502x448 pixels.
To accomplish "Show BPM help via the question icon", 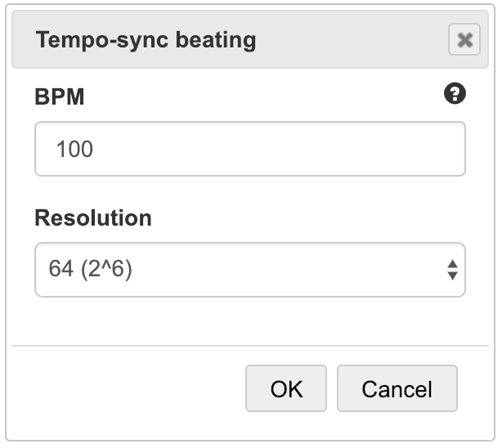I will 455,95.
